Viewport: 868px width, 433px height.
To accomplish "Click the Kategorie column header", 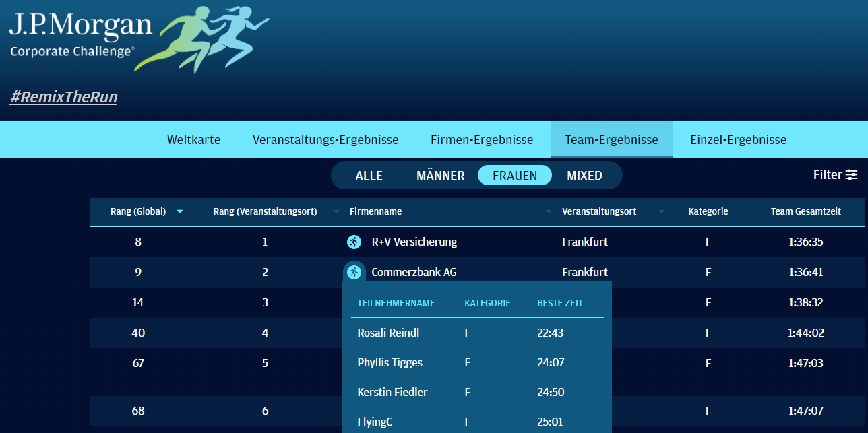I will click(708, 211).
